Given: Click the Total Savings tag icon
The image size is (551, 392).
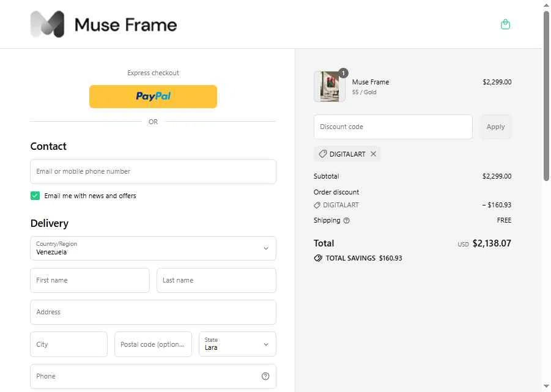Looking at the screenshot, I should pyautogui.click(x=318, y=258).
